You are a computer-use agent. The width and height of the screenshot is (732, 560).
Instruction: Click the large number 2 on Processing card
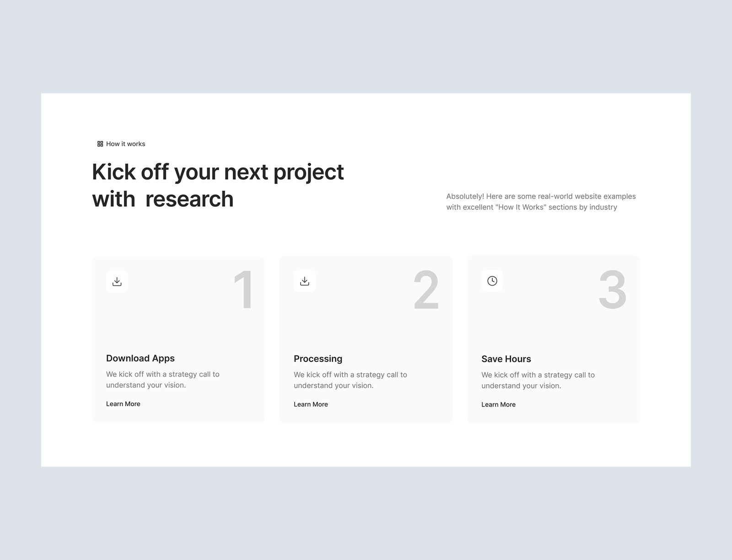click(426, 290)
